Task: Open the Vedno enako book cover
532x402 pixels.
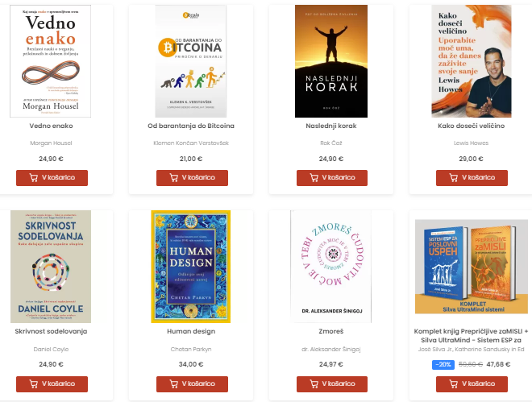Action: click(51, 61)
